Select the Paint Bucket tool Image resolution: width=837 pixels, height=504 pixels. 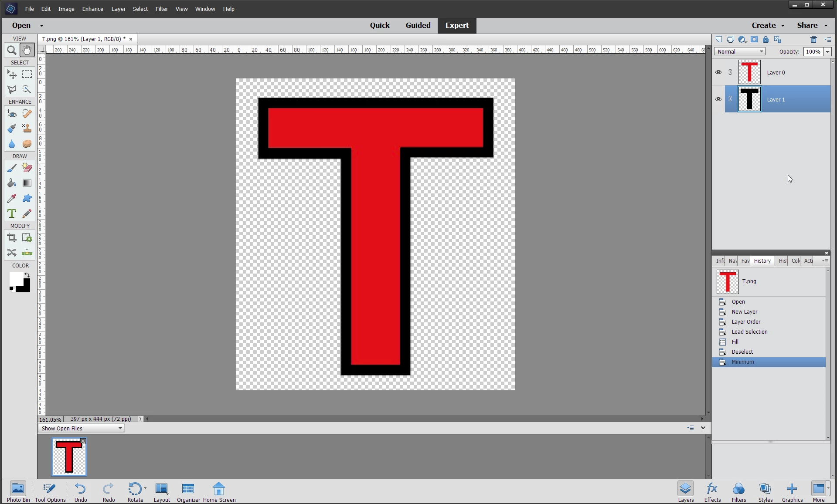pos(12,183)
